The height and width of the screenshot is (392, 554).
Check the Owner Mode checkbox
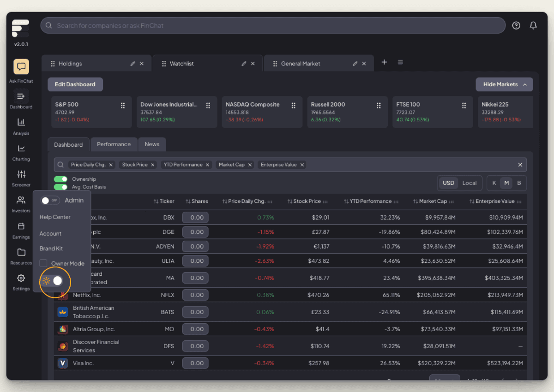[x=43, y=263]
